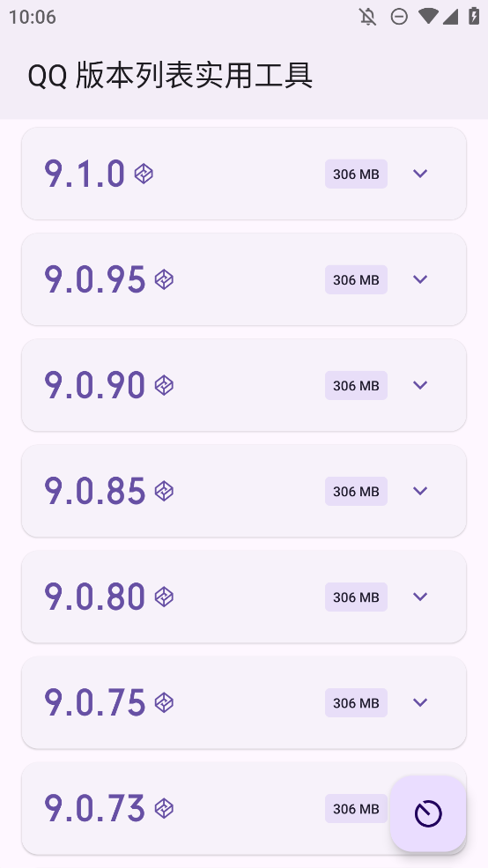Tap the cube icon beside version 9.0.85

tap(164, 491)
